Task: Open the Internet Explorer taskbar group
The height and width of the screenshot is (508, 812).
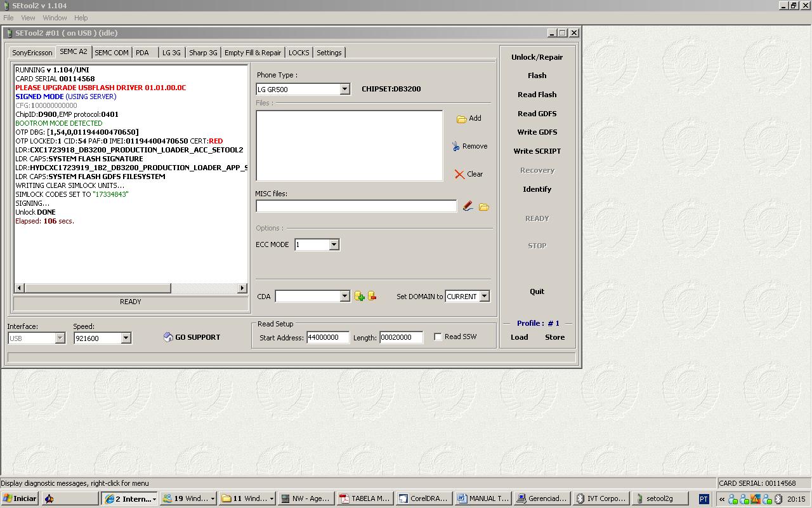Action: pos(130,498)
